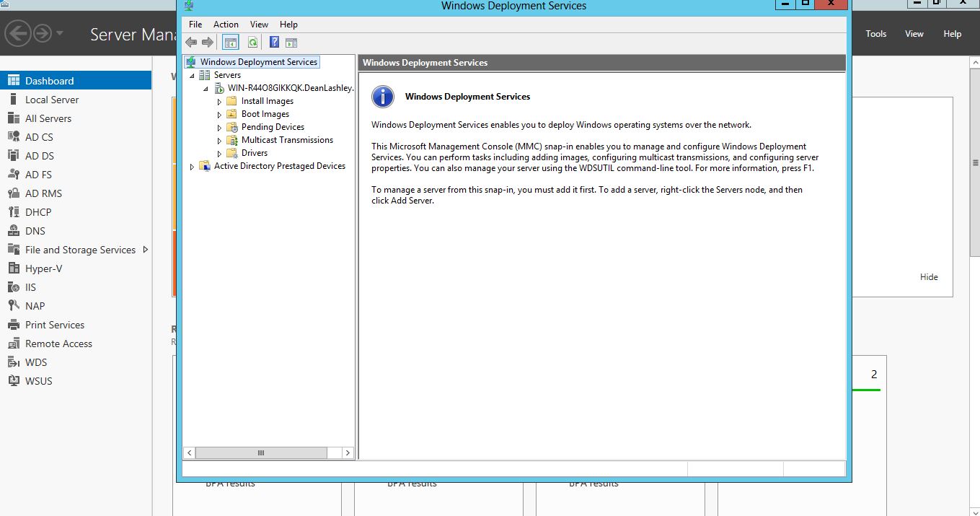Select the Boot Images folder icon

(x=231, y=114)
